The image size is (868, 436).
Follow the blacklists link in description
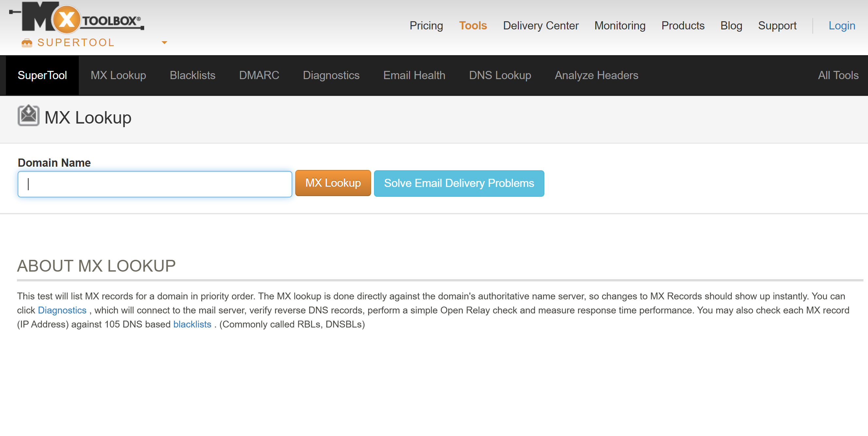[192, 324]
